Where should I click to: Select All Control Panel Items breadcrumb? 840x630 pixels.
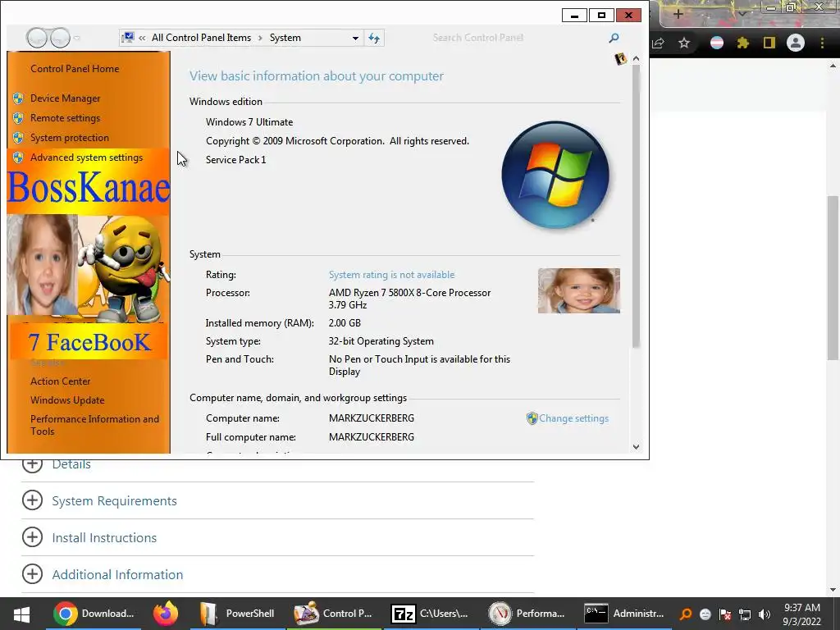(x=201, y=38)
